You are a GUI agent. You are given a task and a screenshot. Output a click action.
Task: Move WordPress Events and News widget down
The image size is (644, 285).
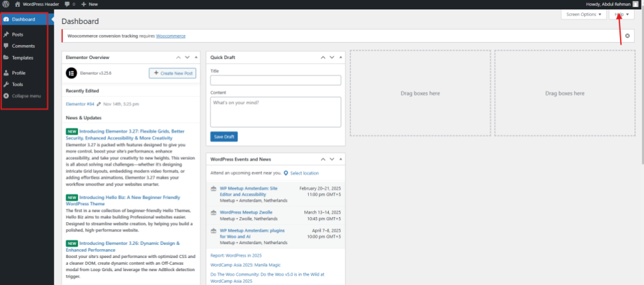[332, 159]
